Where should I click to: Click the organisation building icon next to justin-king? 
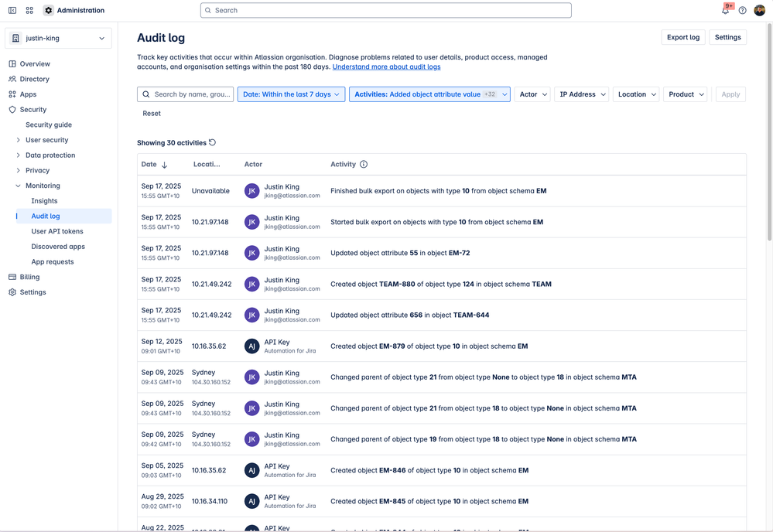pos(15,38)
